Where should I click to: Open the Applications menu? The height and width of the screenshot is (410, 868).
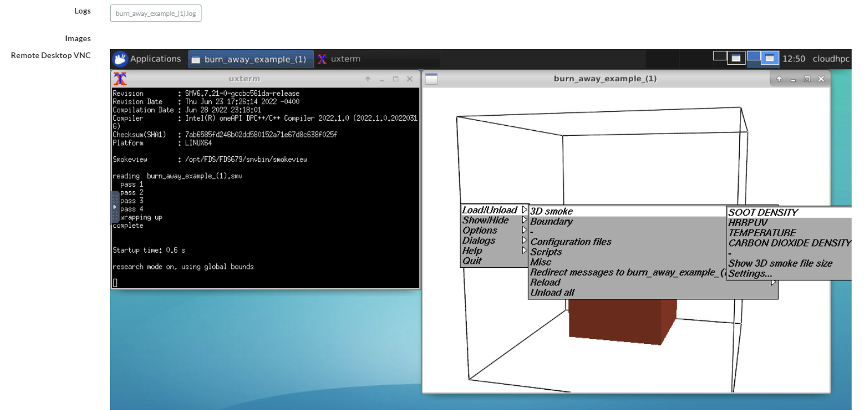tap(148, 59)
